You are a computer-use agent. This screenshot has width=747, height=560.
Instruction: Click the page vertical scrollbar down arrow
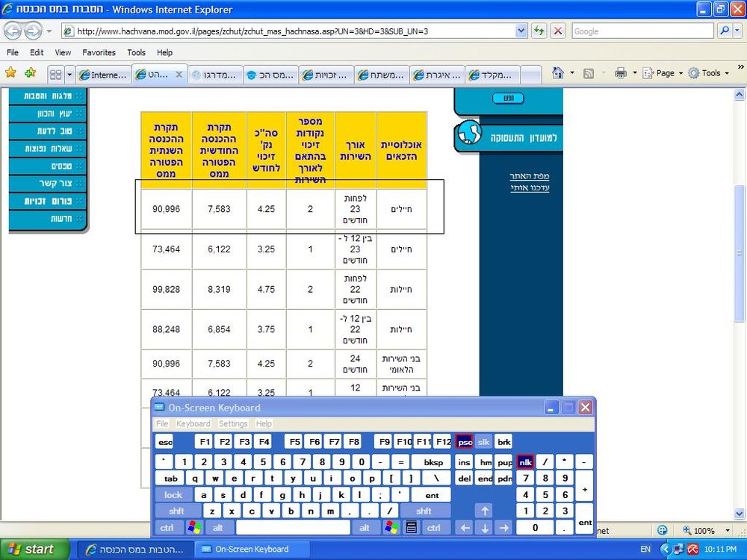740,514
